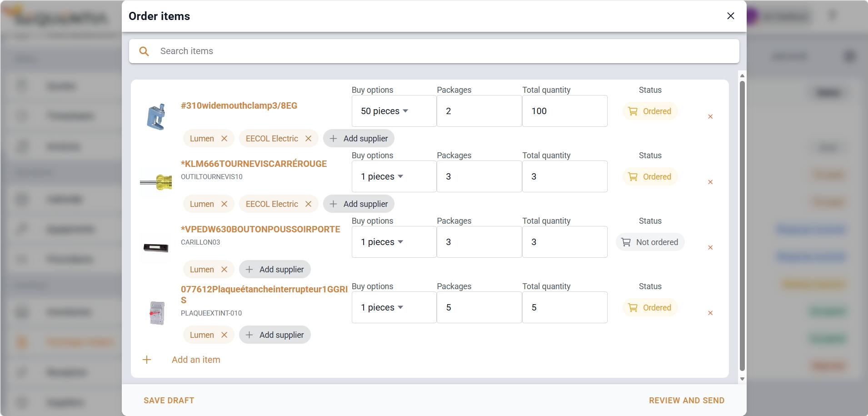Add supplier to the KLM666 screwdriver item
The height and width of the screenshot is (416, 868).
coord(359,204)
